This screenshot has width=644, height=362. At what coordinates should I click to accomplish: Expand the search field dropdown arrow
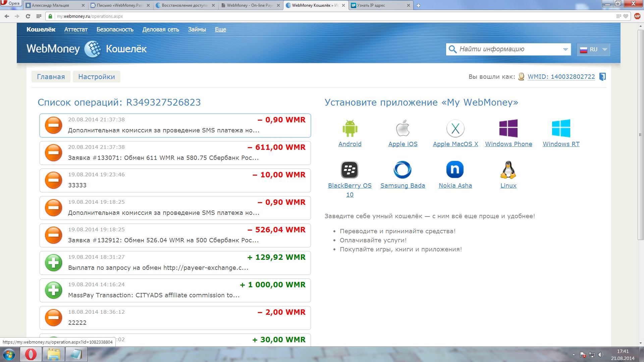click(565, 49)
